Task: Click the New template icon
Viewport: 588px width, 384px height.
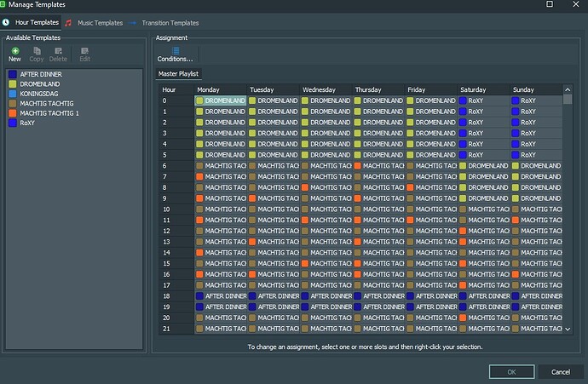Action: tap(15, 51)
